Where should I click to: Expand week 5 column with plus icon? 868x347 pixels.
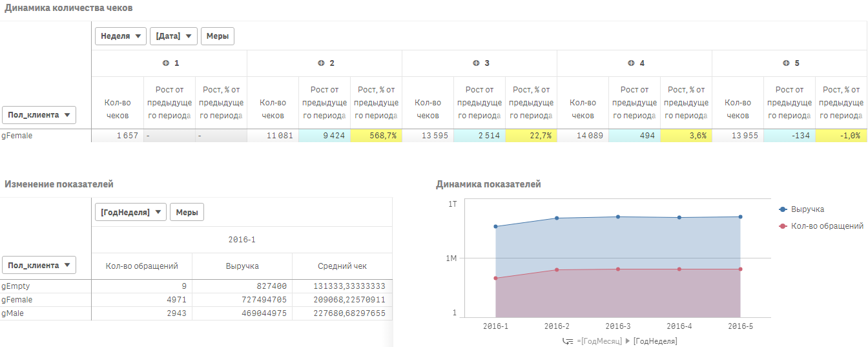[786, 63]
